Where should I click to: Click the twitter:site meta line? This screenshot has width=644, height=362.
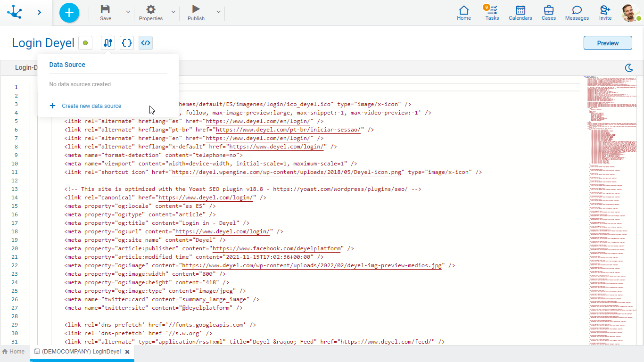coord(154,308)
